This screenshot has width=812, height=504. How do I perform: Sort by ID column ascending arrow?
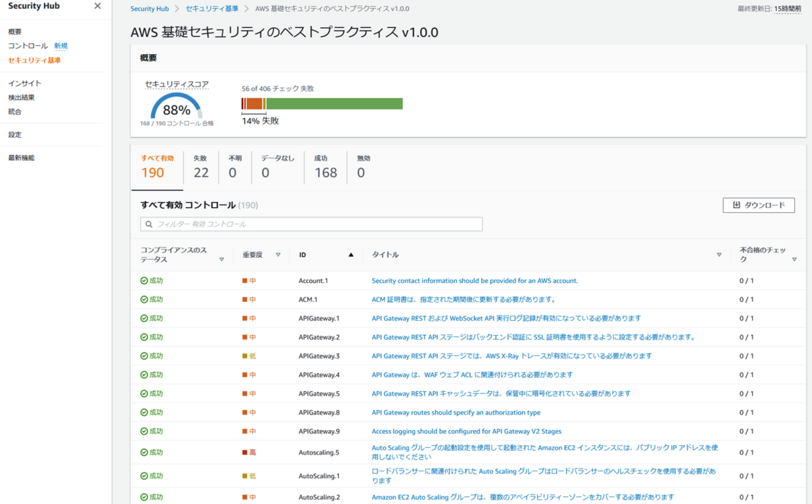[351, 254]
